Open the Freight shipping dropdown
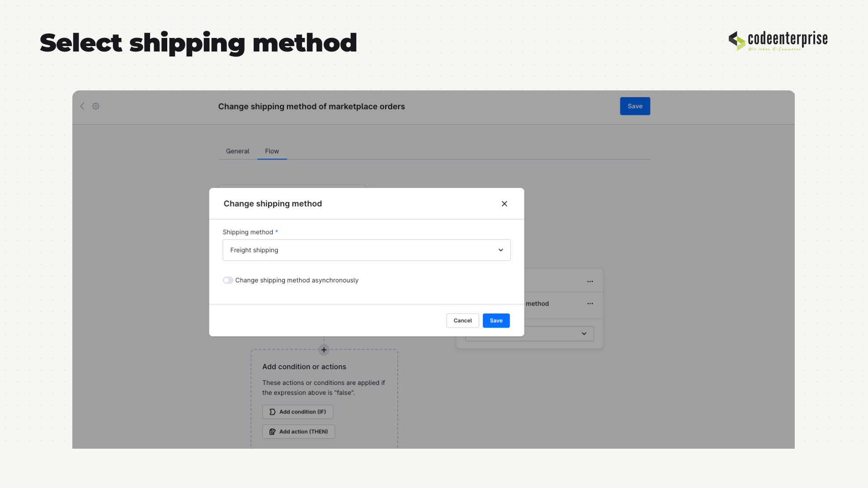The width and height of the screenshot is (868, 488). coord(367,250)
